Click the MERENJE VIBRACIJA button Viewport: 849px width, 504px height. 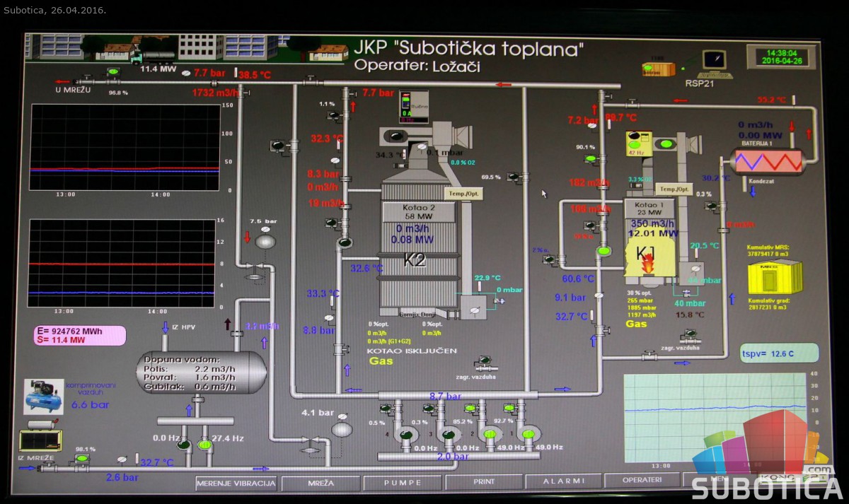coord(236,483)
